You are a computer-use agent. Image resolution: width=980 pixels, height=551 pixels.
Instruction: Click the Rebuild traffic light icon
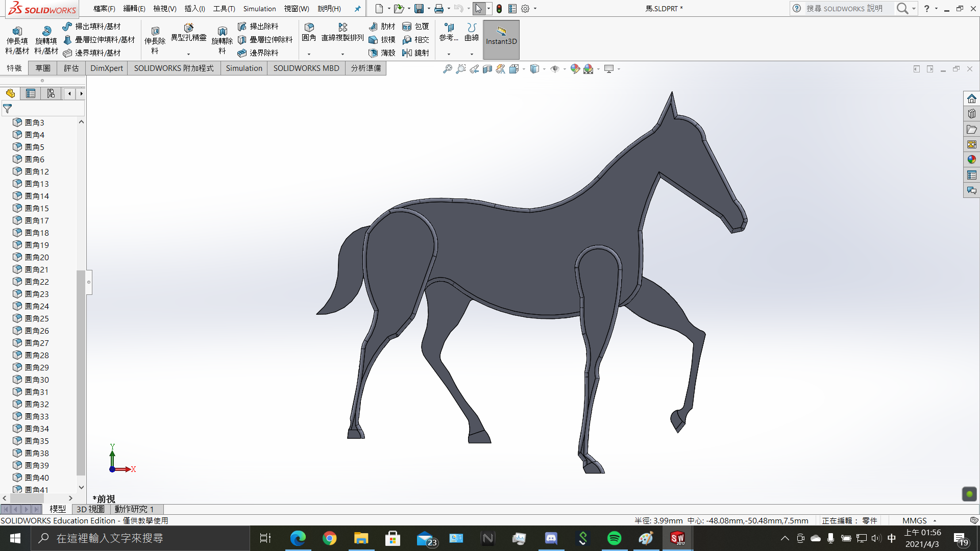tap(499, 9)
